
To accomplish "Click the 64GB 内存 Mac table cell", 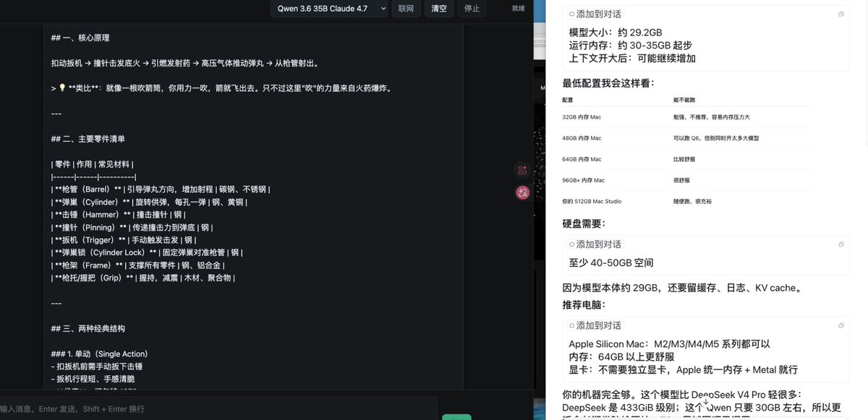I will pyautogui.click(x=582, y=159).
